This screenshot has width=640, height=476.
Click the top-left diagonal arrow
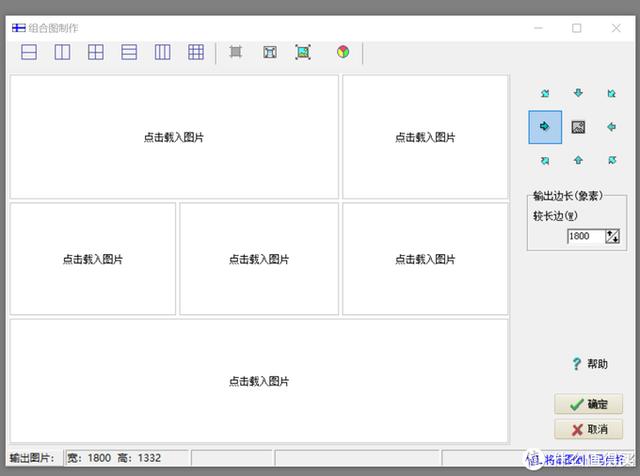click(545, 93)
